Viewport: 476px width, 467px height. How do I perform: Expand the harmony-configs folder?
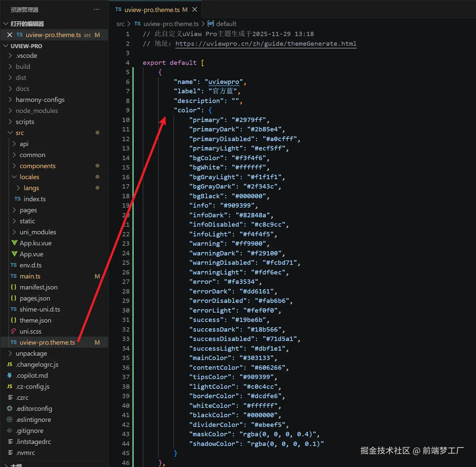click(x=54, y=100)
